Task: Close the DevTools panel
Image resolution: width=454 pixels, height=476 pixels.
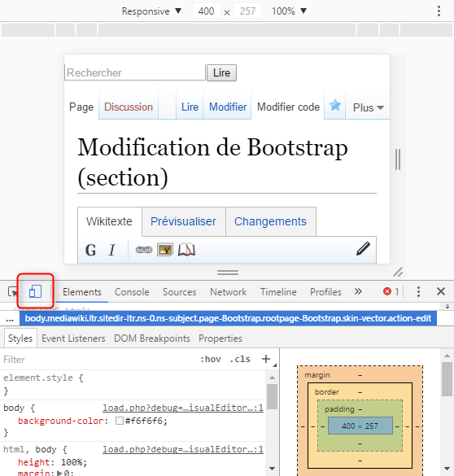Action: coord(441,292)
